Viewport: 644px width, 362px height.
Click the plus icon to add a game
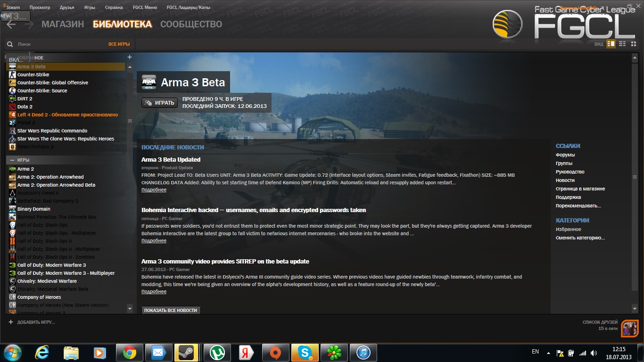[x=11, y=322]
